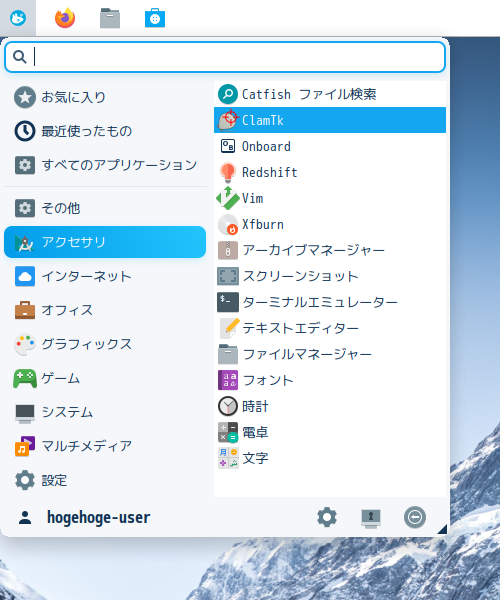
Task: Open アーカイブマネージャー archive icon
Action: coord(228,250)
